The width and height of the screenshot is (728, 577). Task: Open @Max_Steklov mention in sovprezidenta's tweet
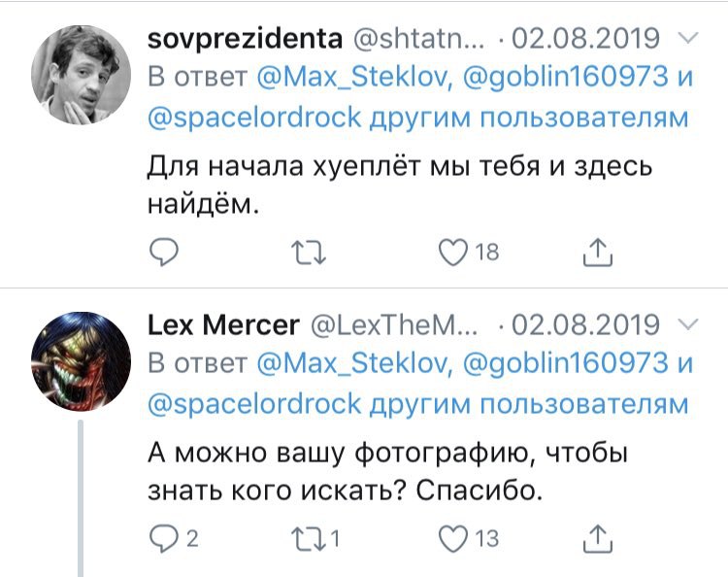pos(350,78)
